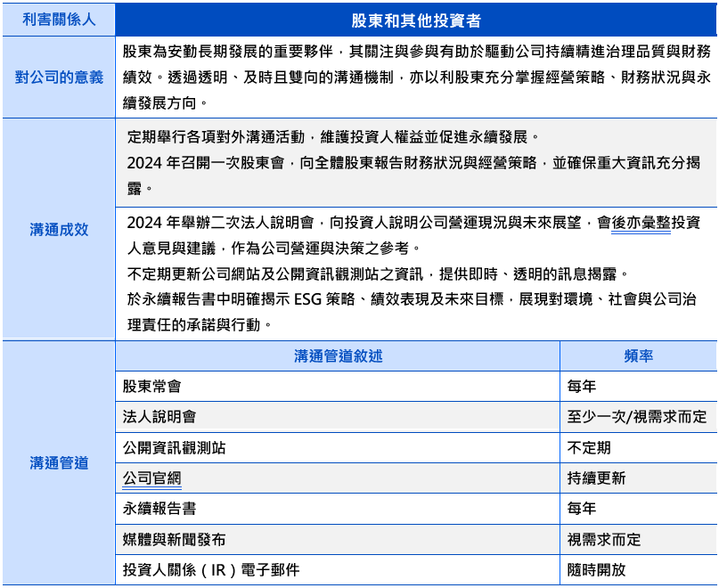Select the 溝通管道敘述 column header
This screenshot has height=588, width=719.
(338, 355)
